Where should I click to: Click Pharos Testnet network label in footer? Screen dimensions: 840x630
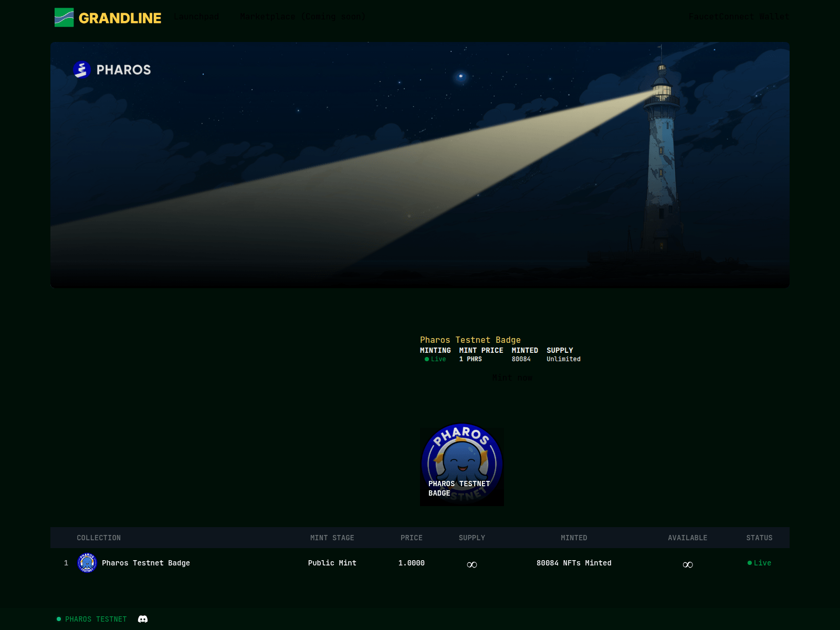(x=96, y=619)
